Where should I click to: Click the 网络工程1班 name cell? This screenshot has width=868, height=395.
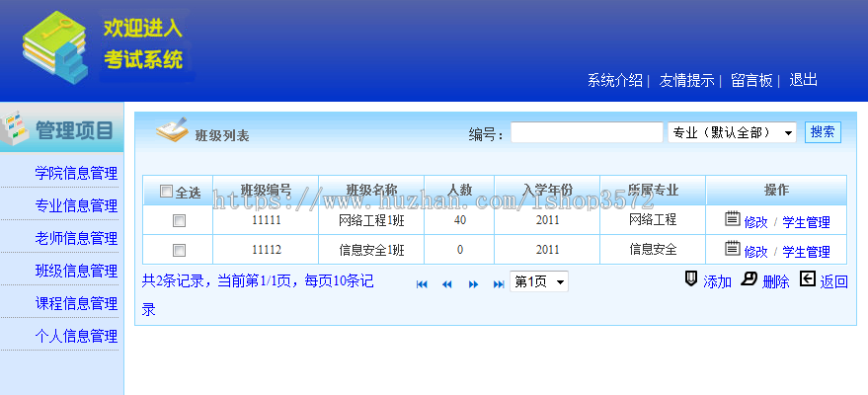[371, 221]
